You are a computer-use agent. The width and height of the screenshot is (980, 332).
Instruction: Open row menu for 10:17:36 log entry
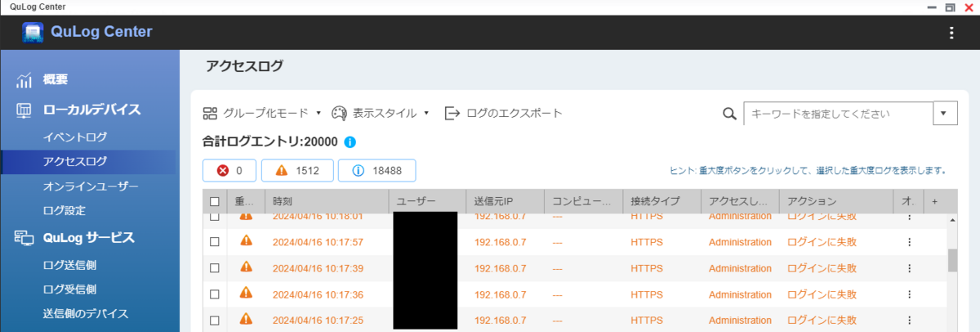click(909, 294)
